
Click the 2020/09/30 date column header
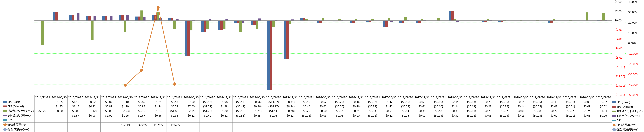[603, 97]
